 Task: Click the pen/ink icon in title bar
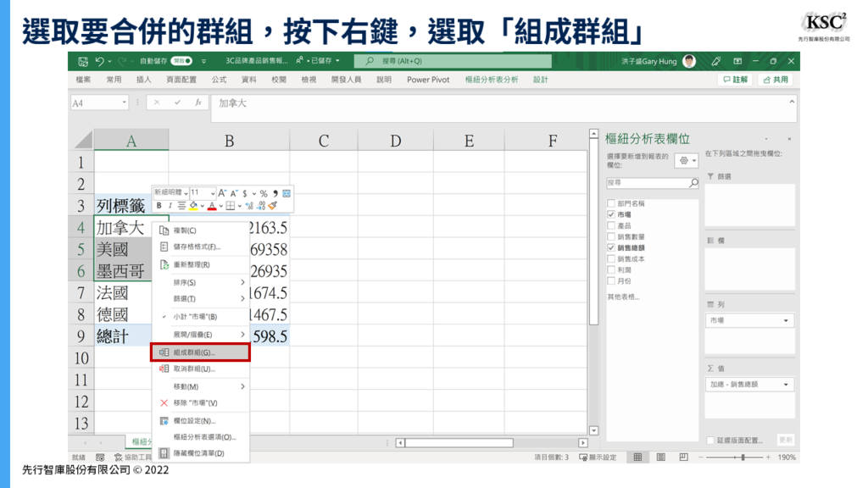tap(716, 61)
